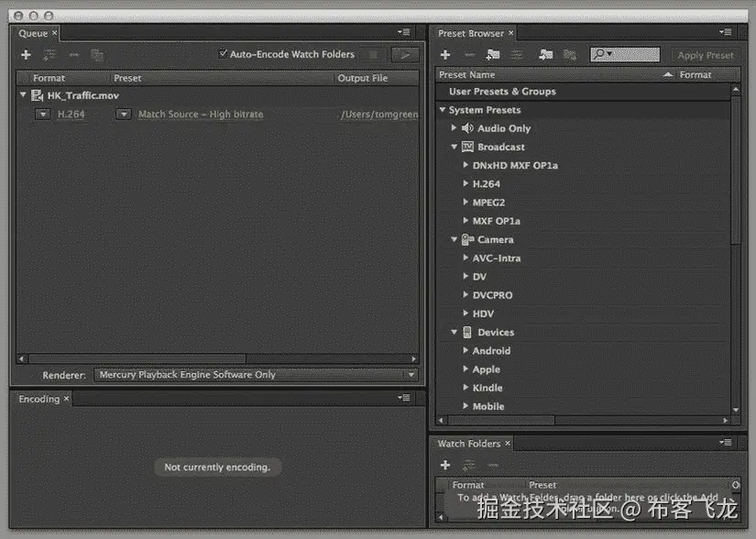Open Watch Folders panel options menu icon
This screenshot has width=756, height=539.
tap(726, 442)
